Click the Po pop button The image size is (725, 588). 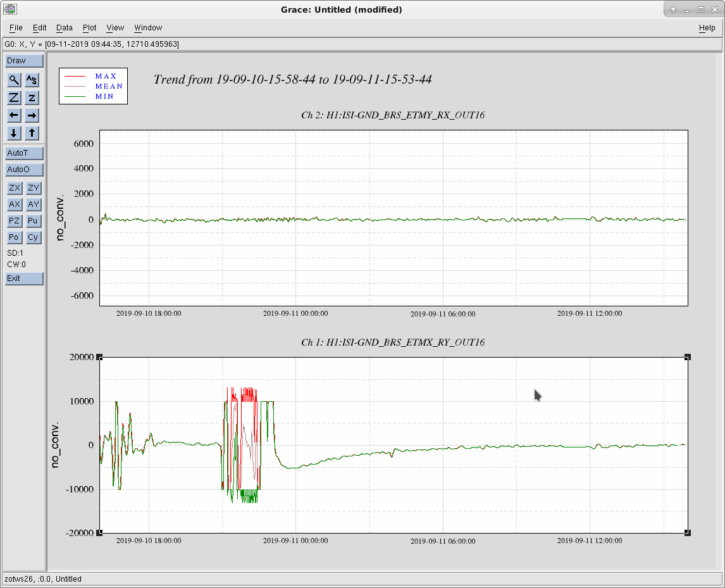coord(15,237)
